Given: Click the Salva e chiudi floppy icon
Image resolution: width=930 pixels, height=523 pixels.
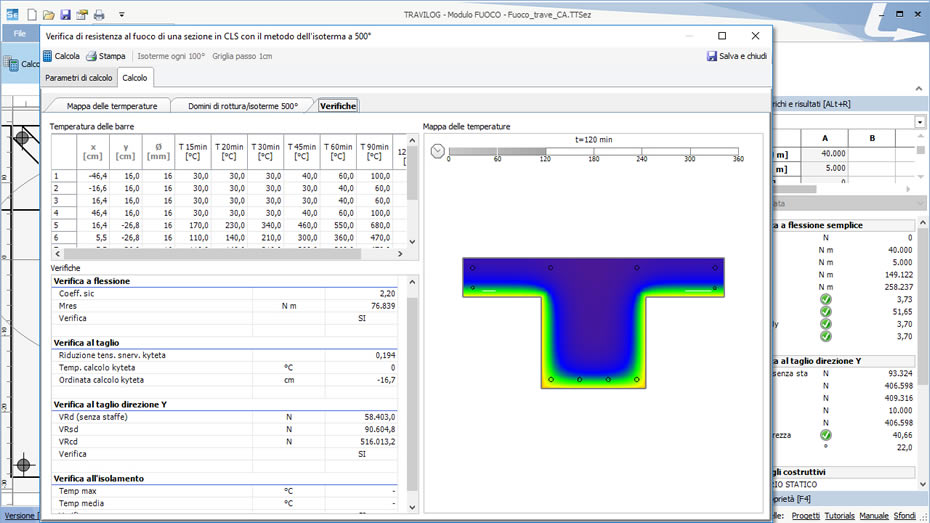Looking at the screenshot, I should [711, 56].
